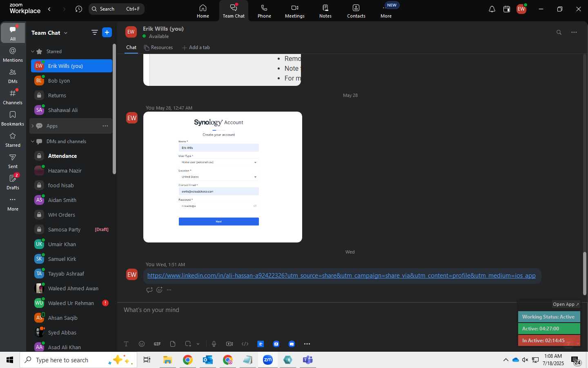Open chat with Shahawal Ali
Image resolution: width=588 pixels, height=368 pixels.
71,110
